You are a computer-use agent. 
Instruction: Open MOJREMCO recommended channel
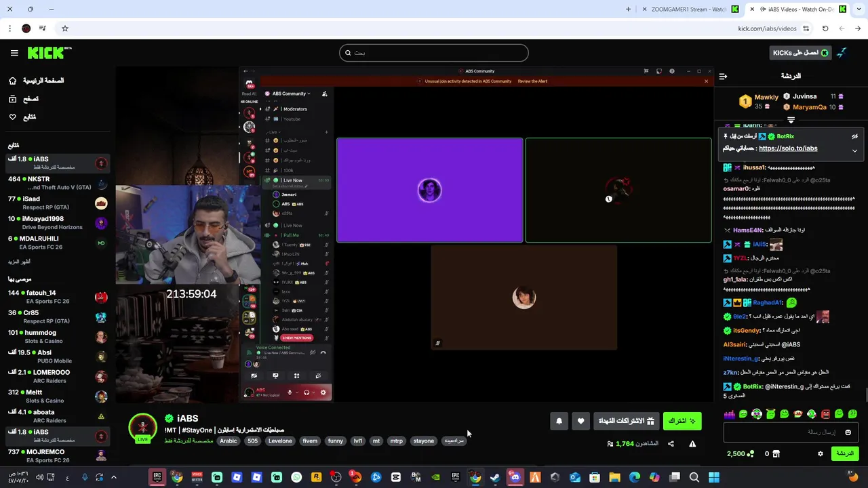pyautogui.click(x=58, y=455)
